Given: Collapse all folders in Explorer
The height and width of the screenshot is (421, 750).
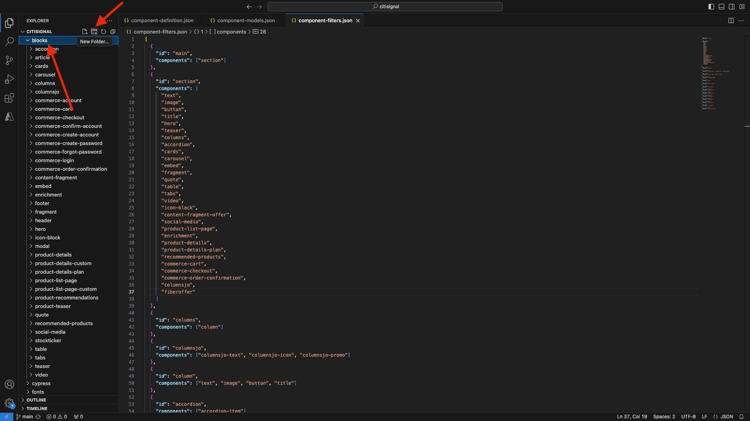Looking at the screenshot, I should [x=113, y=32].
